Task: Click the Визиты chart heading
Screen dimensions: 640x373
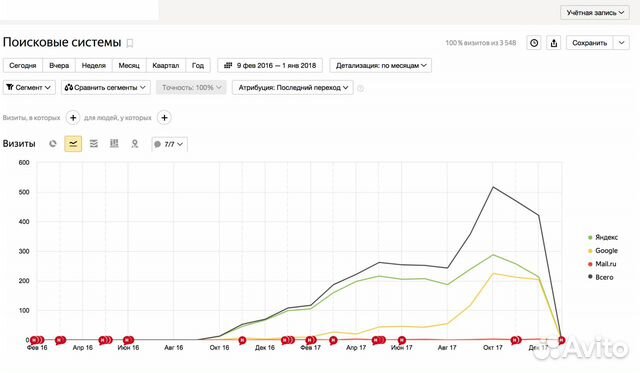Action: pyautogui.click(x=19, y=144)
